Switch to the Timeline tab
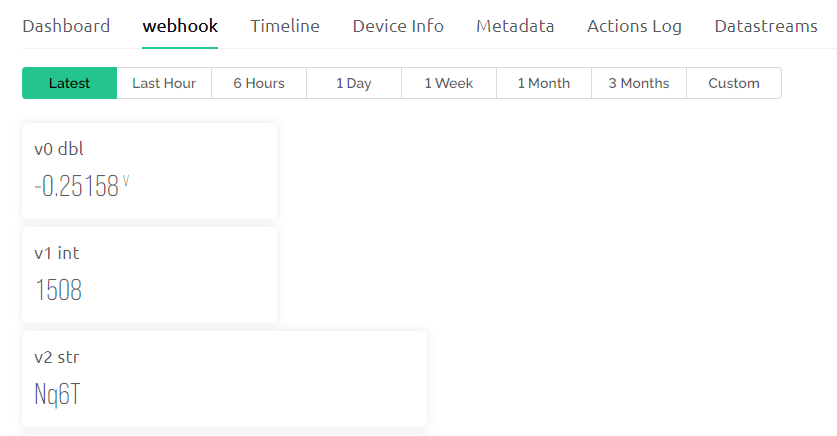The height and width of the screenshot is (436, 837). (x=285, y=26)
